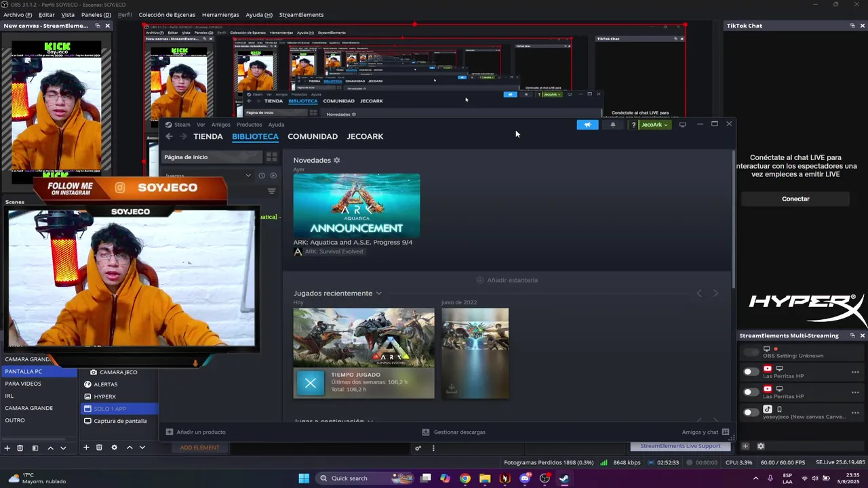Move selected scene up
This screenshot has height=488, width=868.
tap(50, 448)
